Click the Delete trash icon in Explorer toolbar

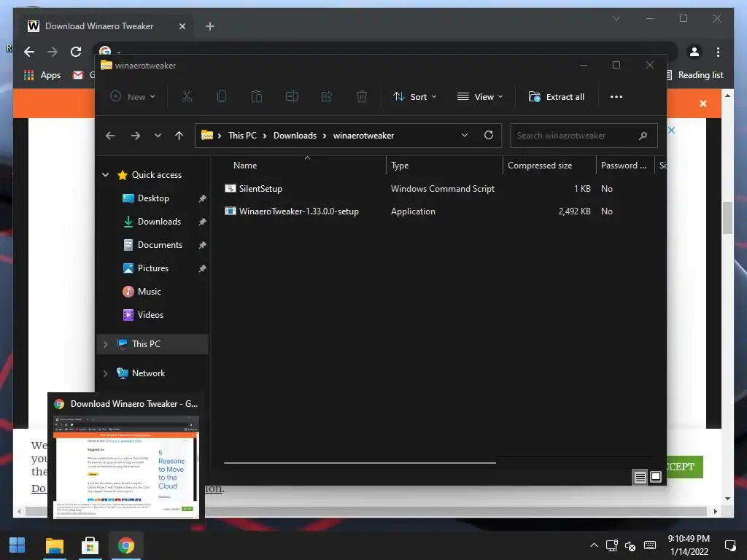click(x=362, y=97)
